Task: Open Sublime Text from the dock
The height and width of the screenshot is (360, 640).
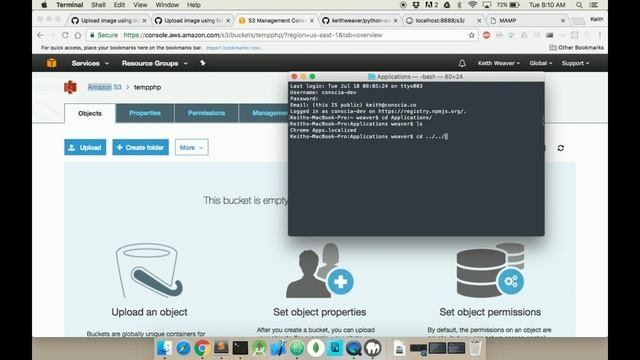Action: (221, 348)
